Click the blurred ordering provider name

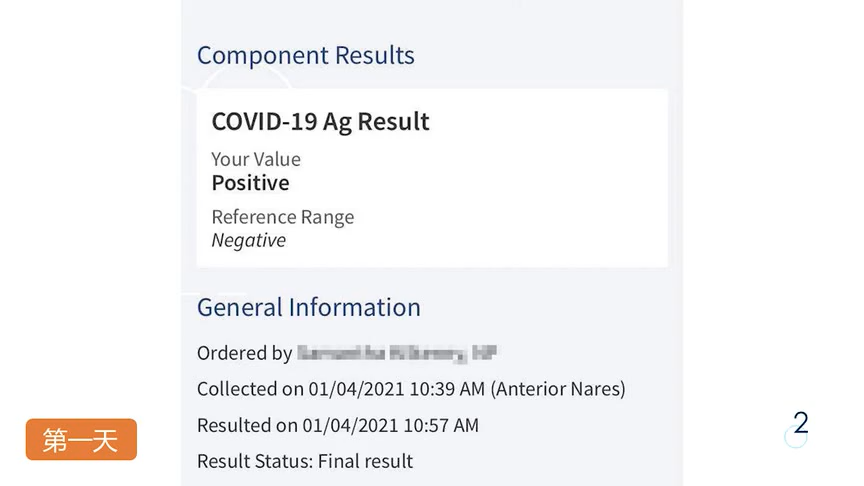[397, 353]
